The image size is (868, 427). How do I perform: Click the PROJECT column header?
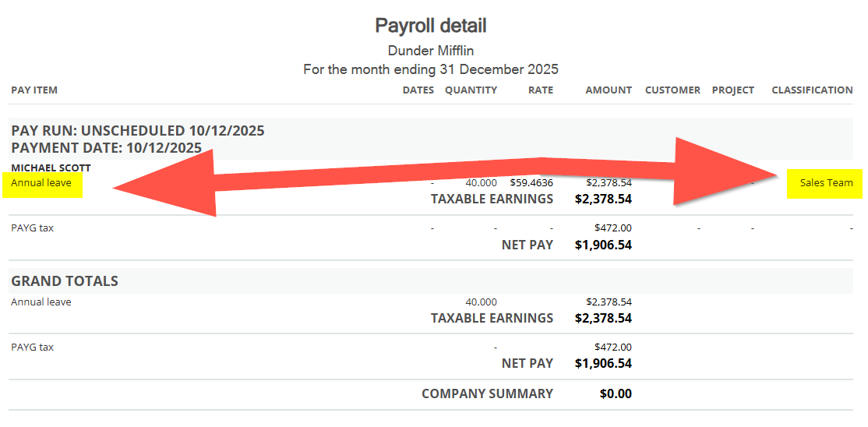[733, 90]
